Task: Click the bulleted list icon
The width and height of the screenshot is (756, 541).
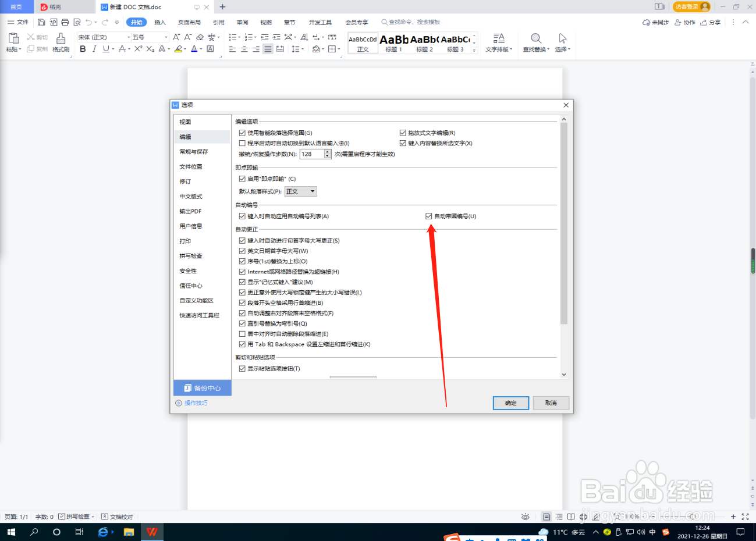Action: coord(233,36)
